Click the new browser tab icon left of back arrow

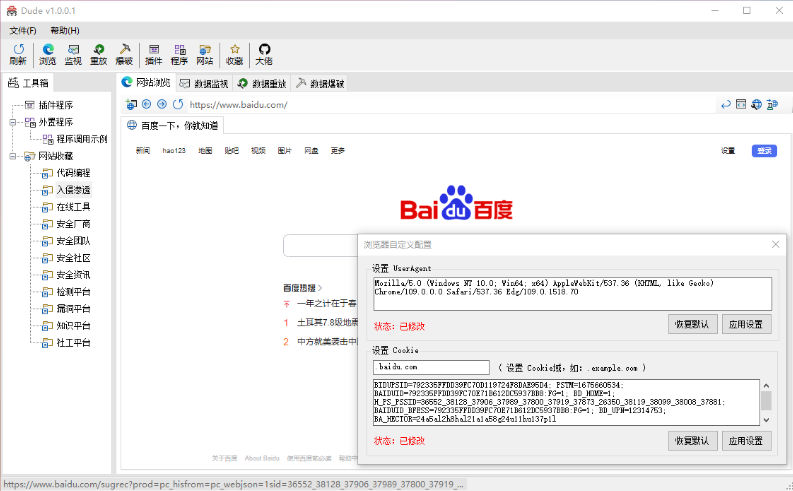click(131, 104)
